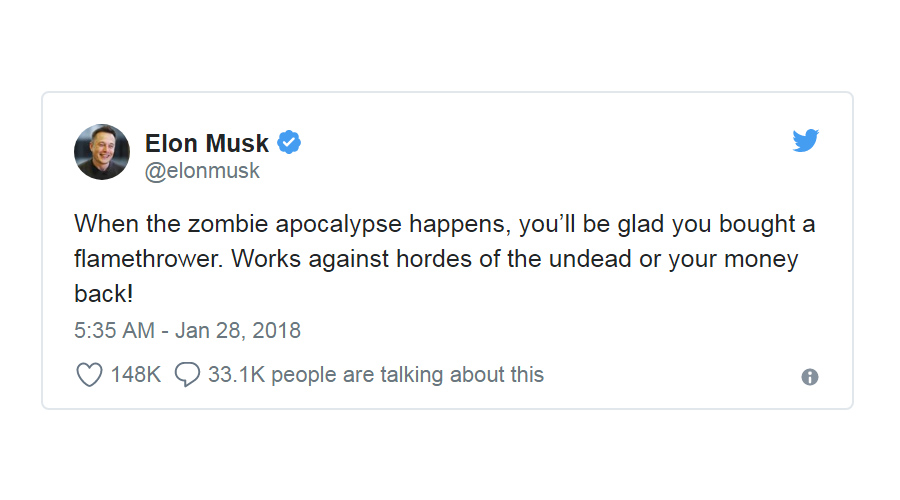Open the @elonmusk handle link

(202, 171)
